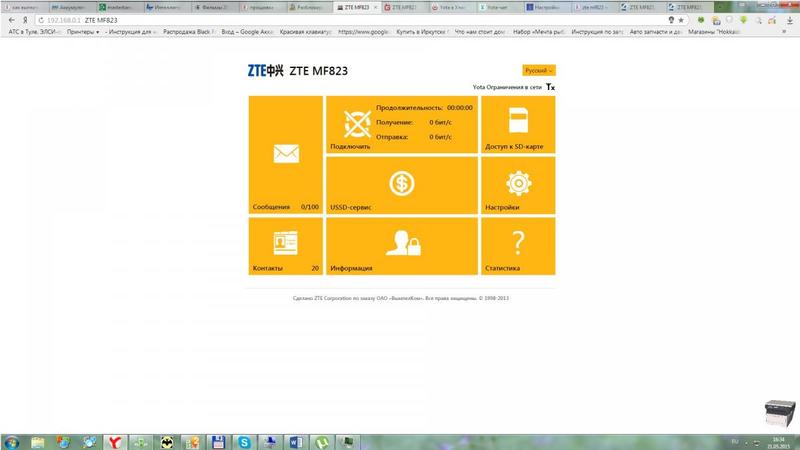Image resolution: width=800 pixels, height=450 pixels.
Task: Open the USSD-сервис dollar icon
Action: click(x=402, y=184)
